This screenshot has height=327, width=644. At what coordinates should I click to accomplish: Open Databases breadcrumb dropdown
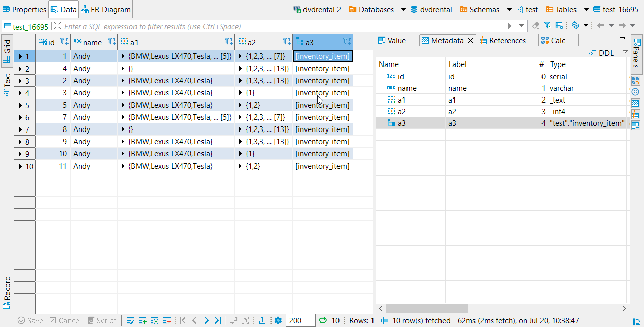[x=403, y=9]
